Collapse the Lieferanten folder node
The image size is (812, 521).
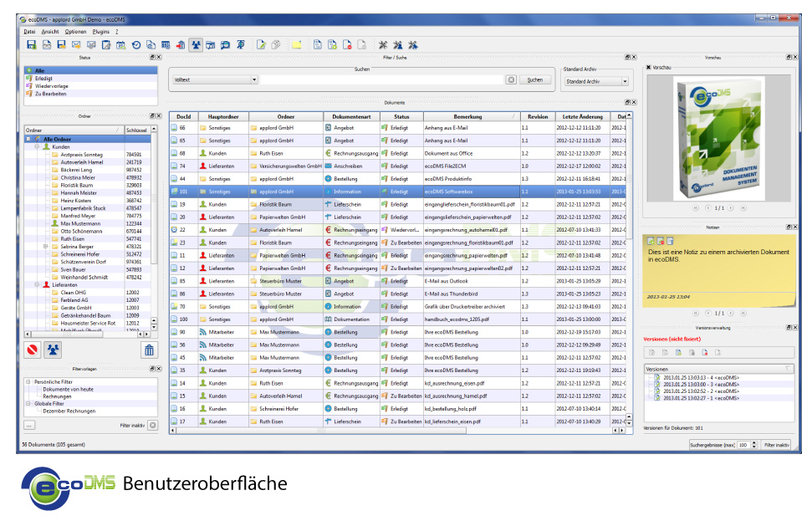(37, 285)
